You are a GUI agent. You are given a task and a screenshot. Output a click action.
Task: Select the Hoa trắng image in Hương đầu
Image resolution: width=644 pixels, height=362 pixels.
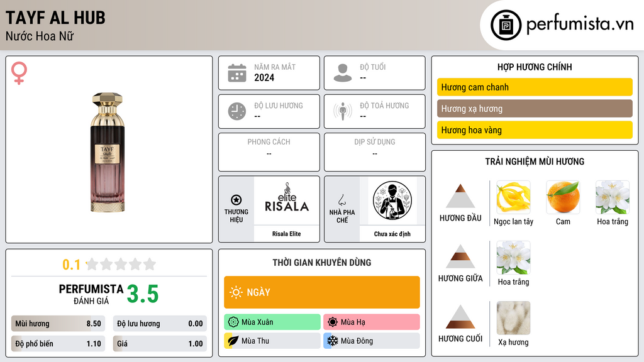613,197
